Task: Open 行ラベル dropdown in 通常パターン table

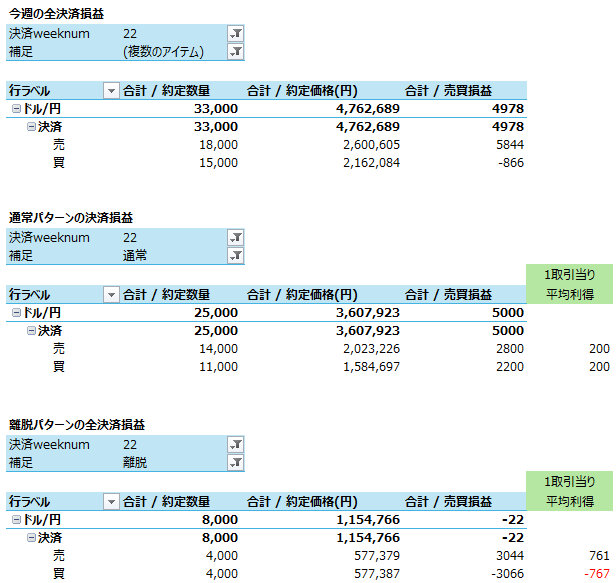Action: [111, 295]
